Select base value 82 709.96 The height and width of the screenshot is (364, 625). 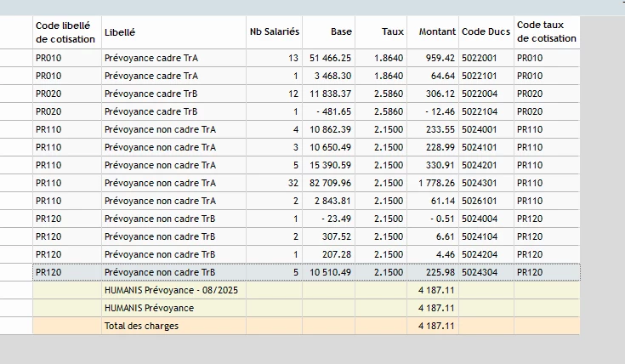point(330,184)
